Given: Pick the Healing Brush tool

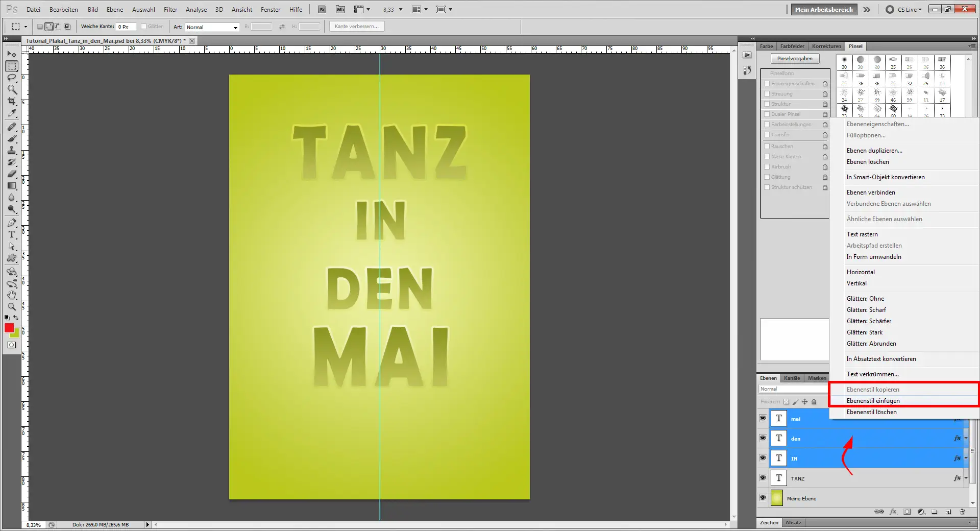Looking at the screenshot, I should pos(12,128).
